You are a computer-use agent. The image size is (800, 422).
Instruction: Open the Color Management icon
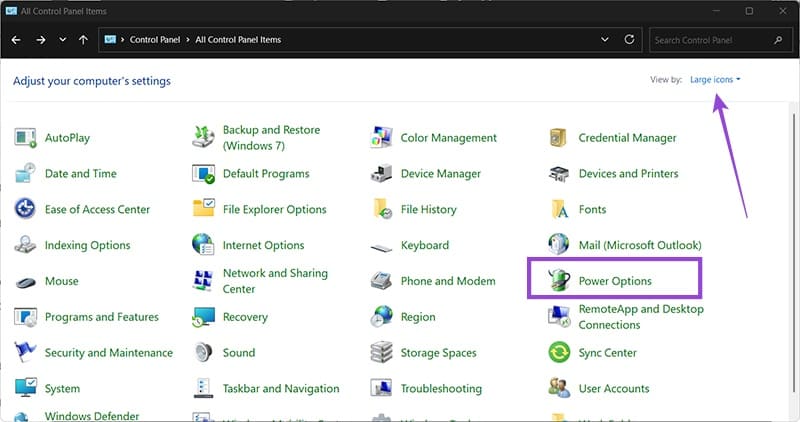coord(381,138)
